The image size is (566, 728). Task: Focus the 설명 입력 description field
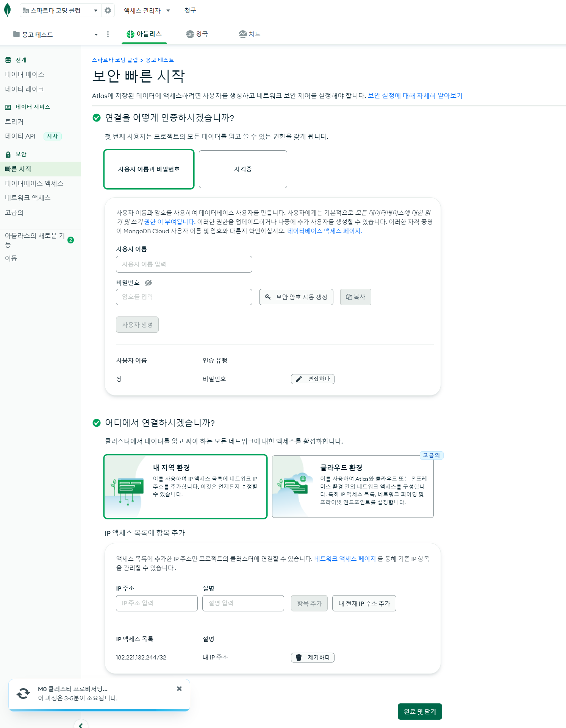243,603
